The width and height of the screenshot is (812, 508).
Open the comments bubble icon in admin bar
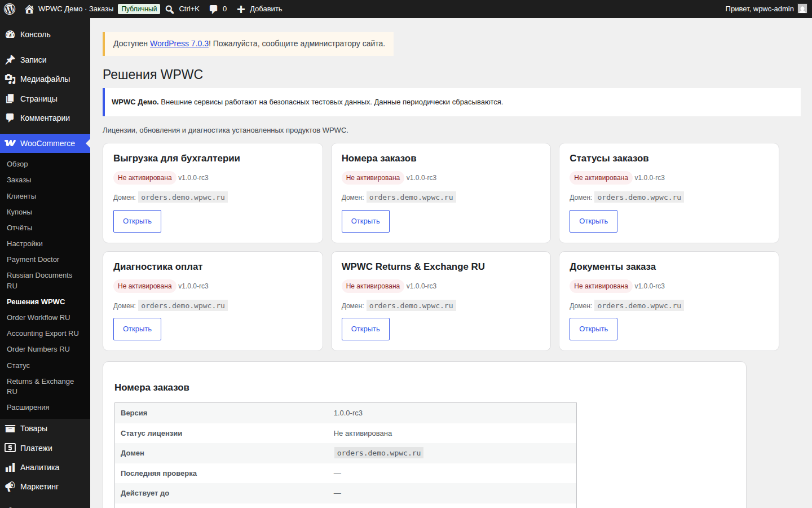tap(213, 9)
